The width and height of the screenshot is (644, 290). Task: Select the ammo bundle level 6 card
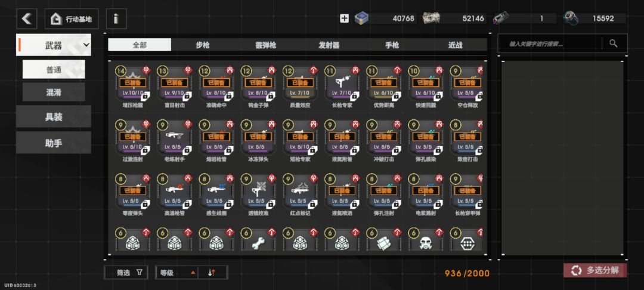pos(384,239)
